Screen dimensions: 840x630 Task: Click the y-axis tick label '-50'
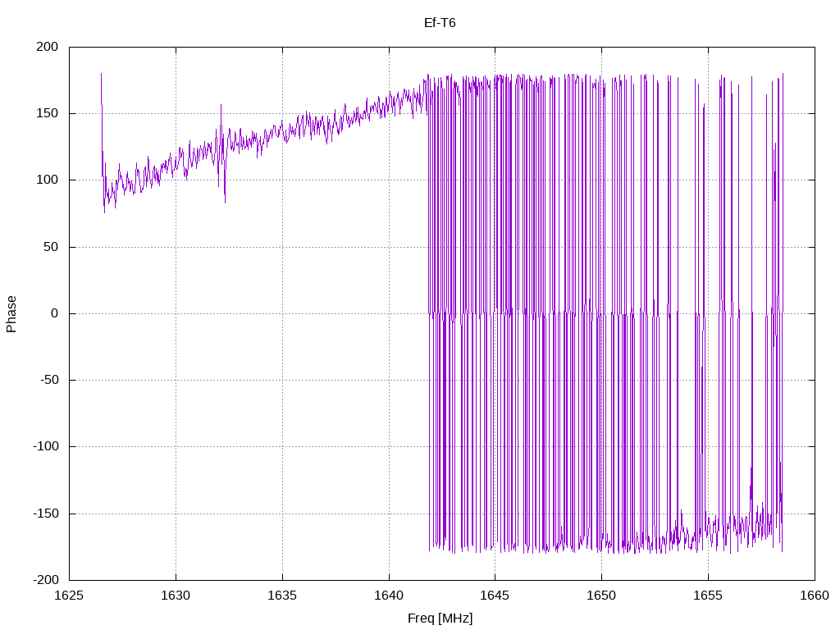[49, 380]
